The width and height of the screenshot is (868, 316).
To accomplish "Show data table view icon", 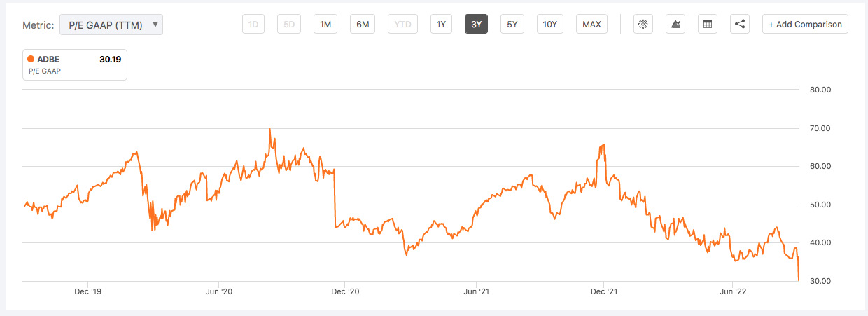I will tap(708, 25).
